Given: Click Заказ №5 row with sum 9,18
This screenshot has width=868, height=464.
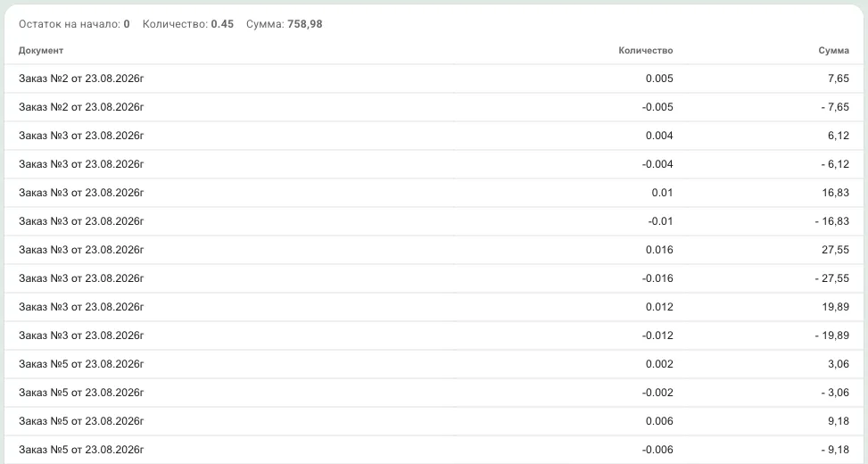Looking at the screenshot, I should [x=434, y=421].
